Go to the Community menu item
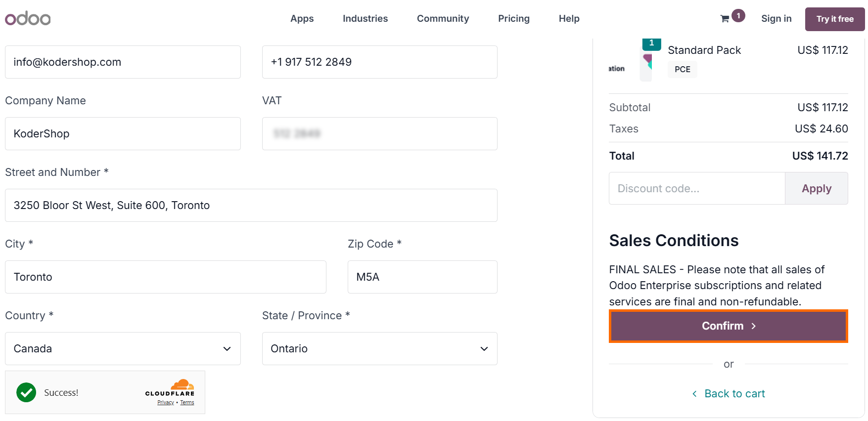 (x=443, y=19)
